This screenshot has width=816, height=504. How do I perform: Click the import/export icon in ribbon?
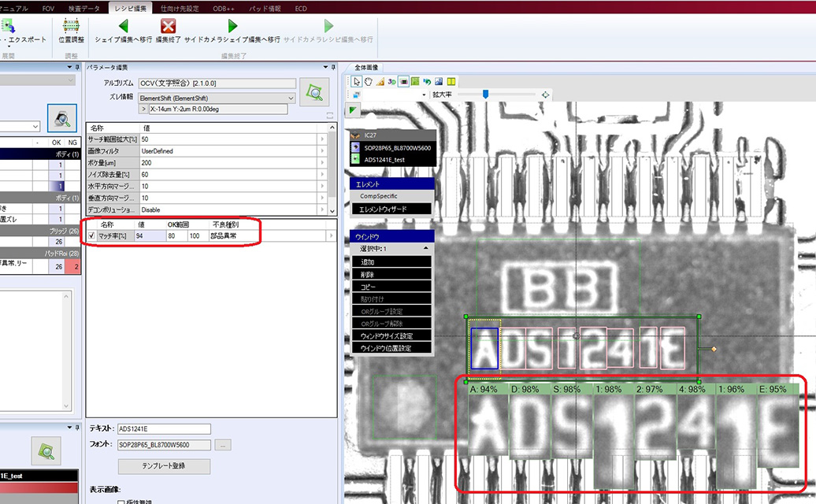pyautogui.click(x=8, y=25)
